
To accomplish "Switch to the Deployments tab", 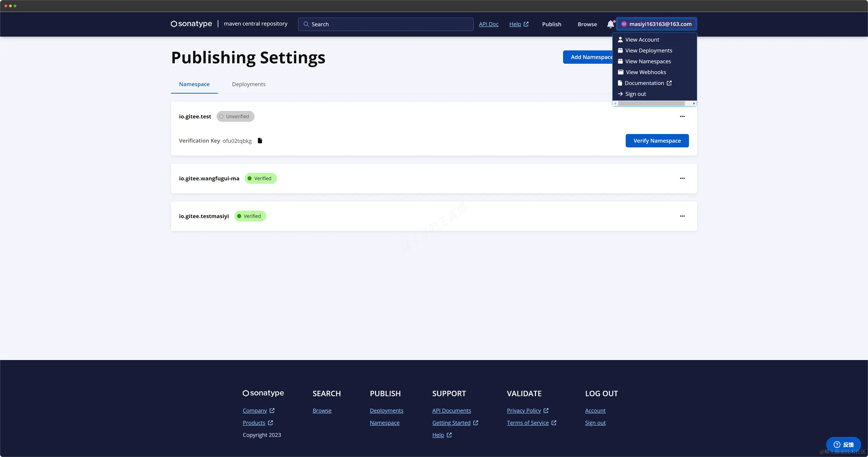I will [x=248, y=84].
